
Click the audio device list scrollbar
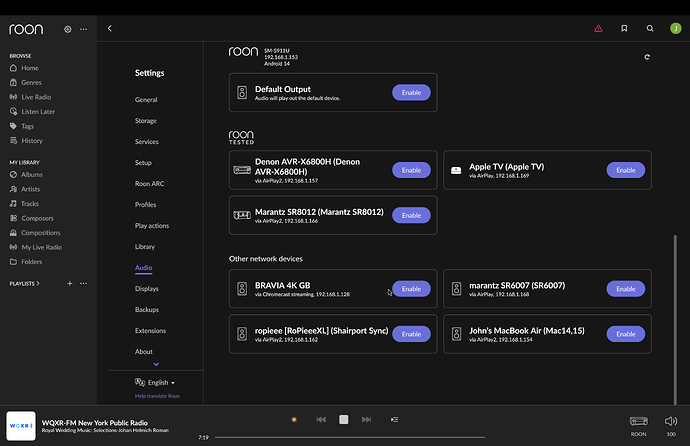675,320
